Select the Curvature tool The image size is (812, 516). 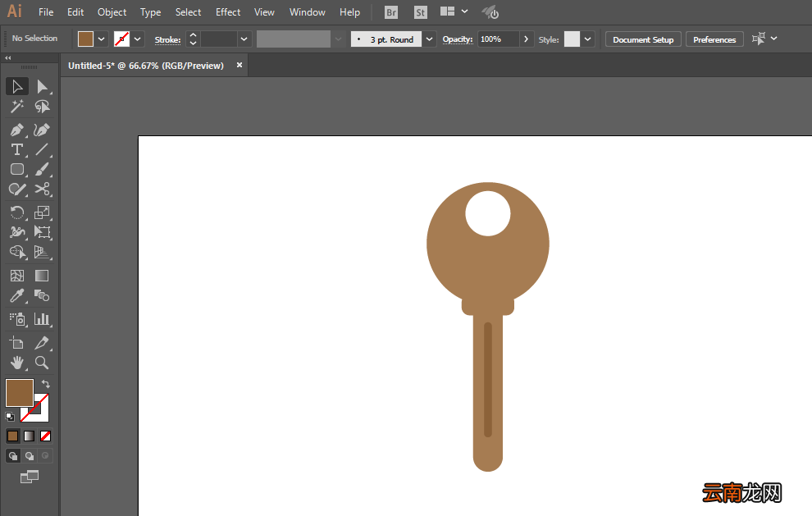coord(42,130)
